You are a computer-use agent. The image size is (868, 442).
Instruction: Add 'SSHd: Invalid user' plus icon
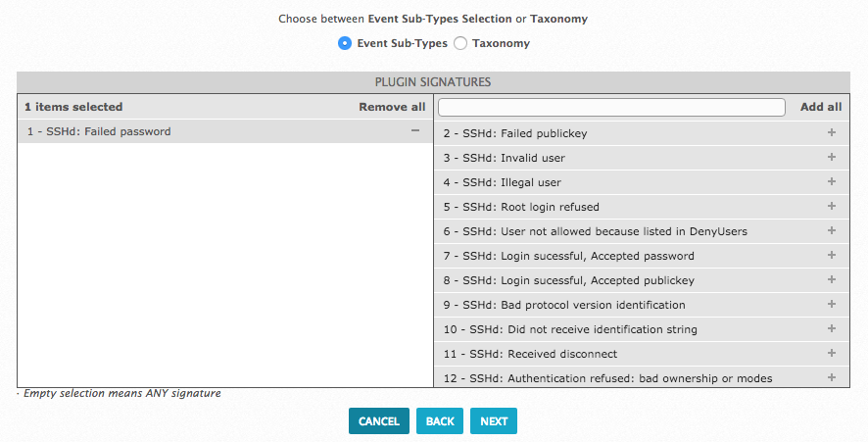[x=832, y=157]
